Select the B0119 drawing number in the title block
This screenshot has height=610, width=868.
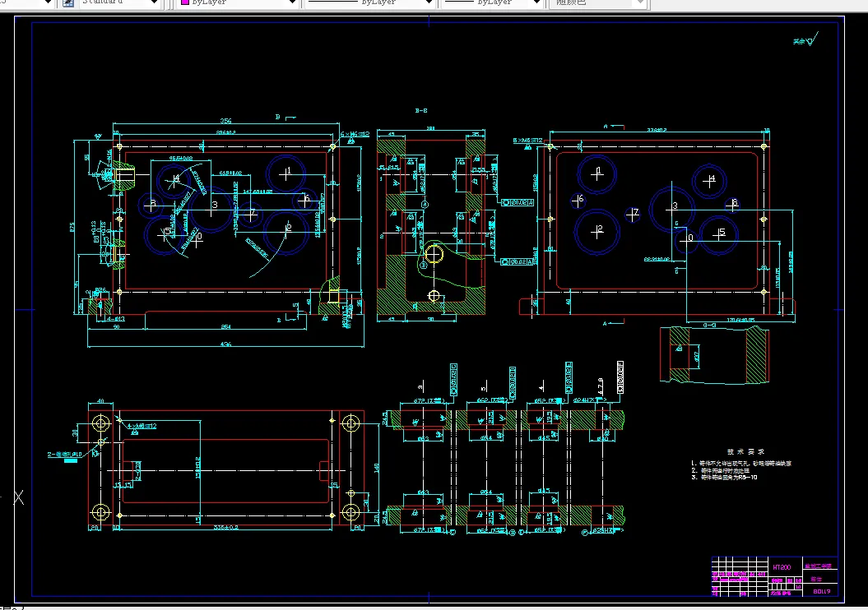click(821, 591)
